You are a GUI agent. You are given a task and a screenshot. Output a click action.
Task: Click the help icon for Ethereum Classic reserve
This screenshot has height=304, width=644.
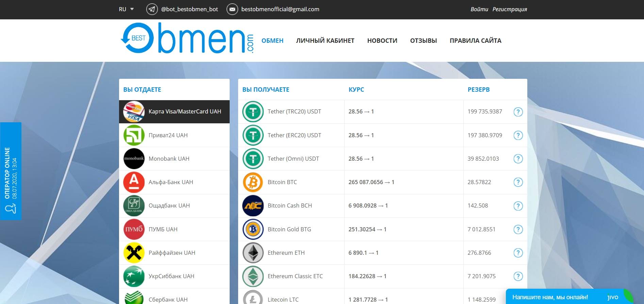click(518, 276)
